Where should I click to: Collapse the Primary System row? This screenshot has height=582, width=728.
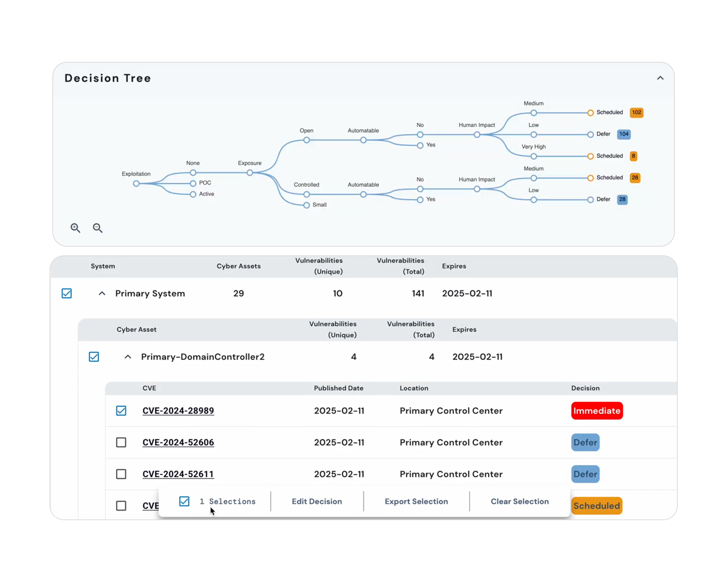(x=102, y=293)
